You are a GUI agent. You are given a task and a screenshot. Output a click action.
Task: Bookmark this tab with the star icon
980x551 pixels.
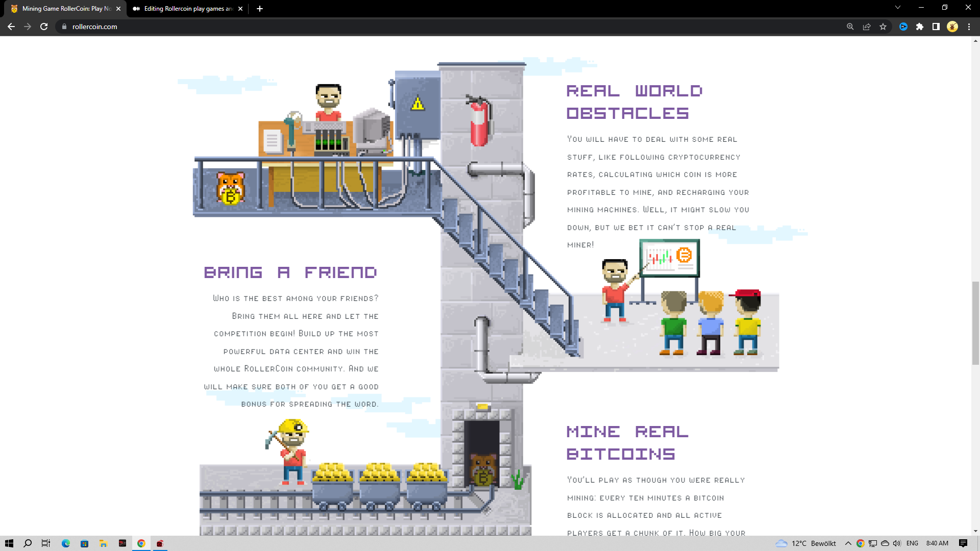883,27
